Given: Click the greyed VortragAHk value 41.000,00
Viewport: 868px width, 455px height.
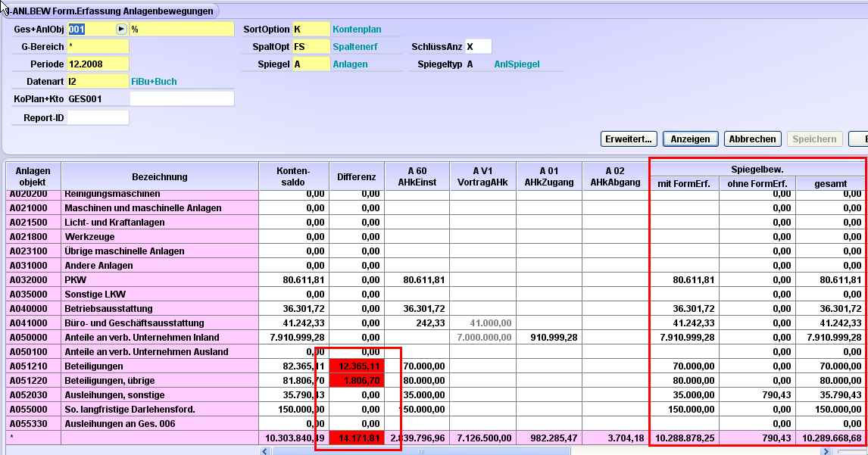Looking at the screenshot, I should click(491, 323).
